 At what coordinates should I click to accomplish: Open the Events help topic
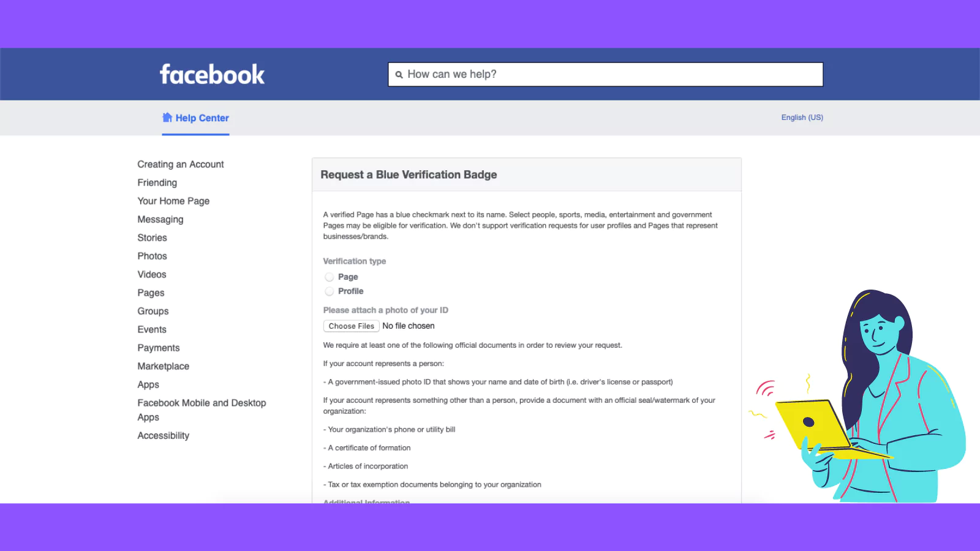152,329
